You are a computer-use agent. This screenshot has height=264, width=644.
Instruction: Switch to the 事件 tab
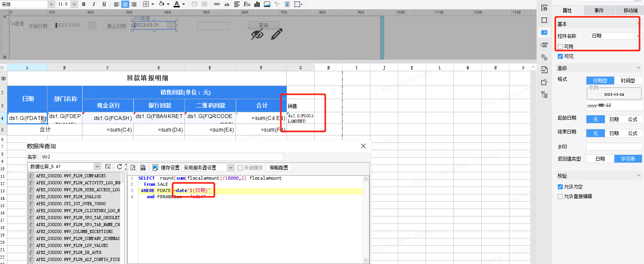(599, 10)
